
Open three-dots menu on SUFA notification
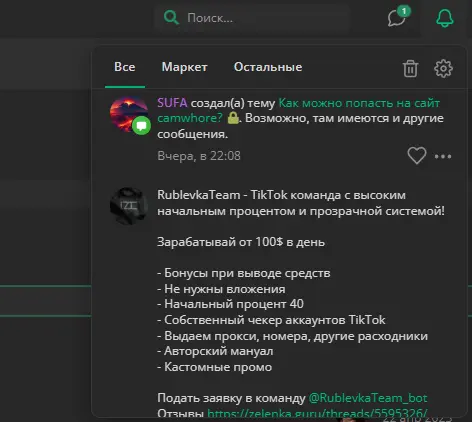pos(443,156)
